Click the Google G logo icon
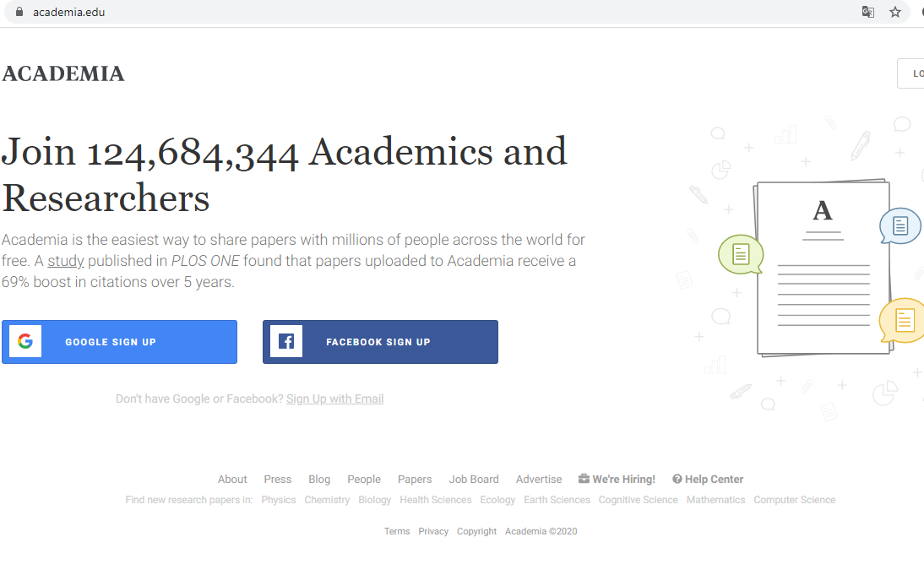Image resolution: width=924 pixels, height=564 pixels. click(25, 341)
